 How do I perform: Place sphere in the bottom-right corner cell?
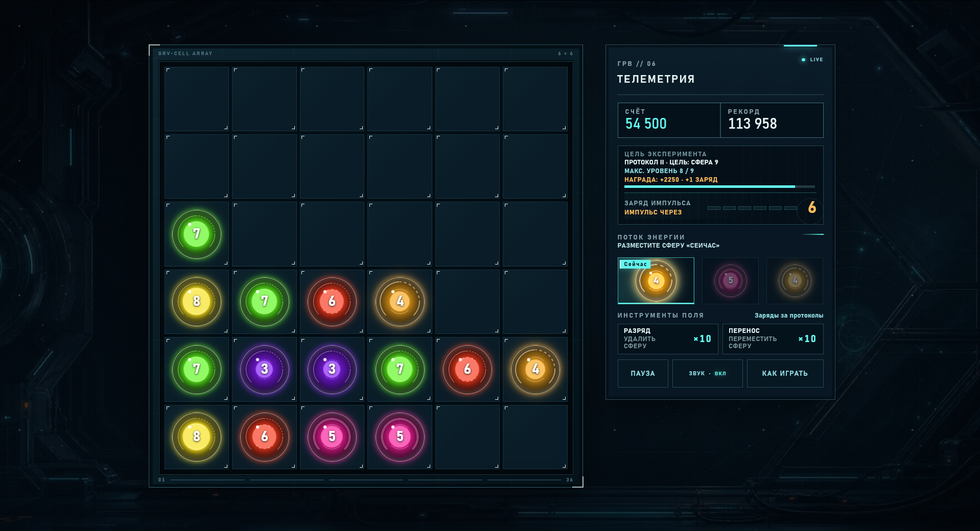(535, 437)
